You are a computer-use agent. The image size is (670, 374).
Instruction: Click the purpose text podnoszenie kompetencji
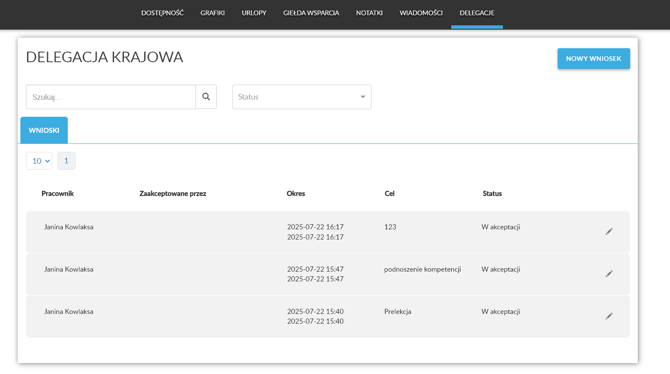tap(422, 269)
